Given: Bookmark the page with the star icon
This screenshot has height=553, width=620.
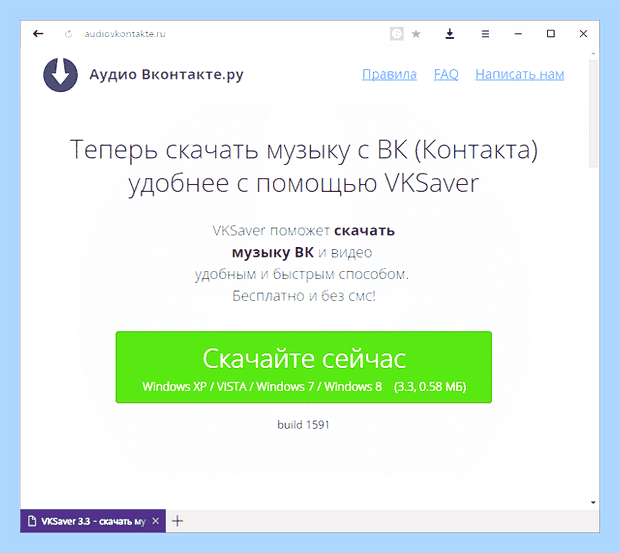Looking at the screenshot, I should 416,34.
